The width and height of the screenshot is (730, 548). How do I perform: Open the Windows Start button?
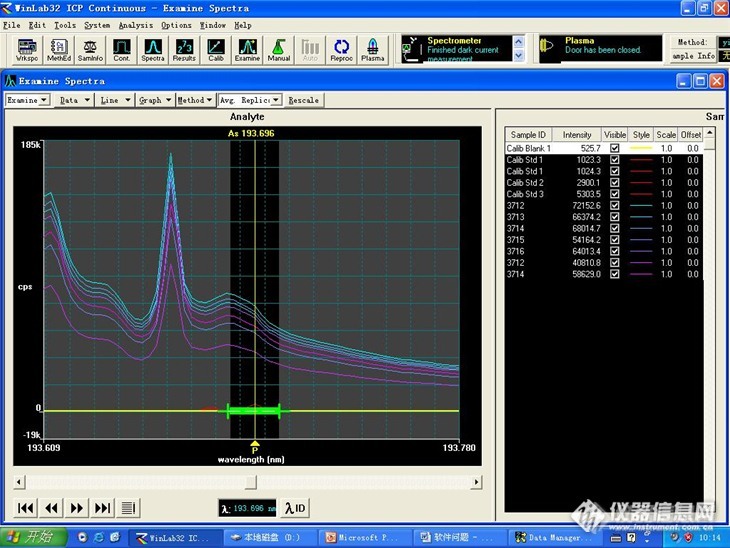33,537
